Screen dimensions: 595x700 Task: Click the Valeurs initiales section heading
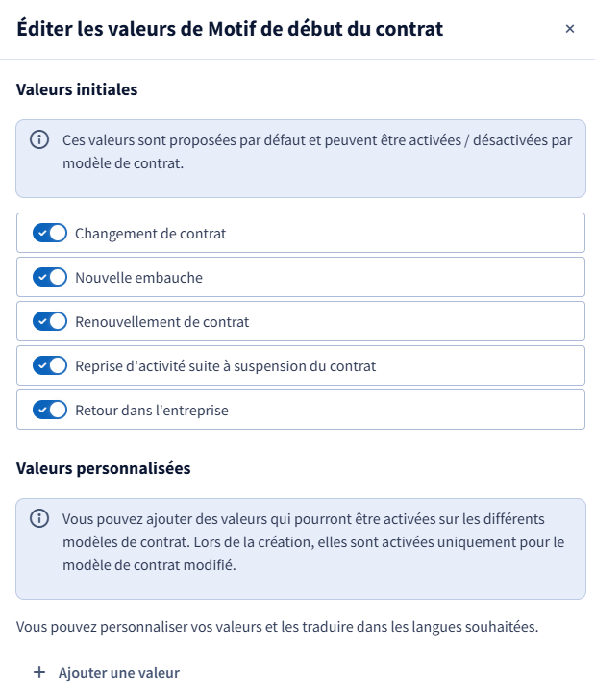(x=77, y=89)
